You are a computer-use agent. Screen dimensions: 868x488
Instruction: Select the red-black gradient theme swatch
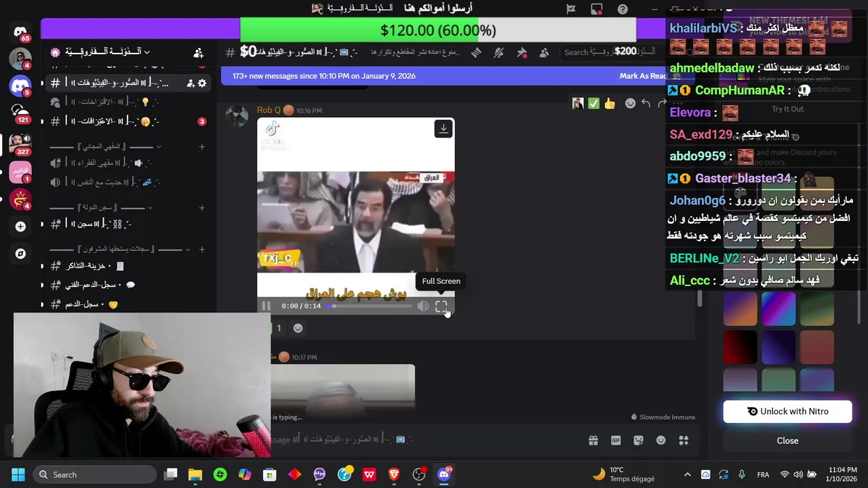click(740, 347)
